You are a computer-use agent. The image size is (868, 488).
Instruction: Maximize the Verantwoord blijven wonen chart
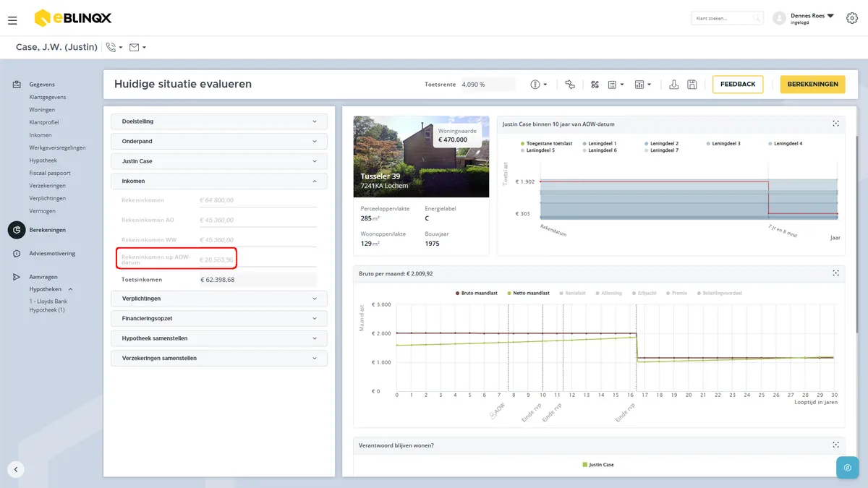[x=835, y=445]
